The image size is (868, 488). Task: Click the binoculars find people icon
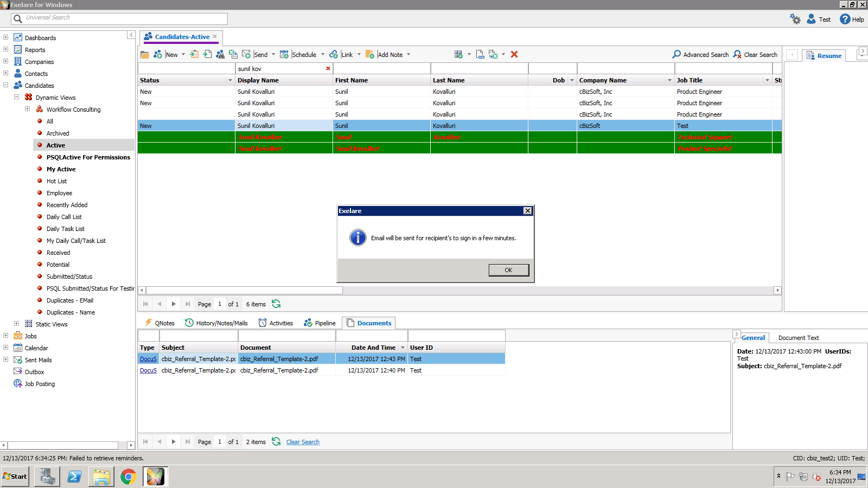(220, 55)
